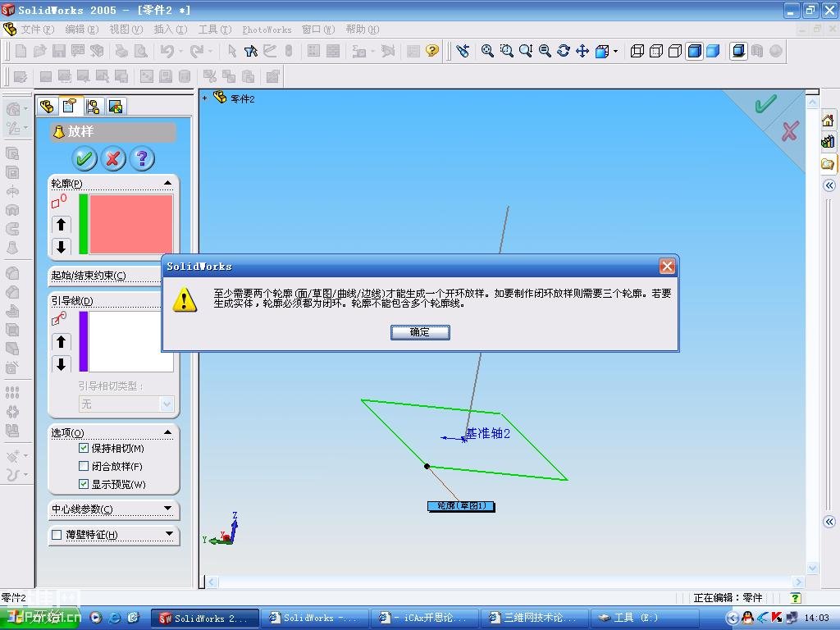Cancel with the red X in graphics corner
Viewport: 840px width, 630px height.
790,131
